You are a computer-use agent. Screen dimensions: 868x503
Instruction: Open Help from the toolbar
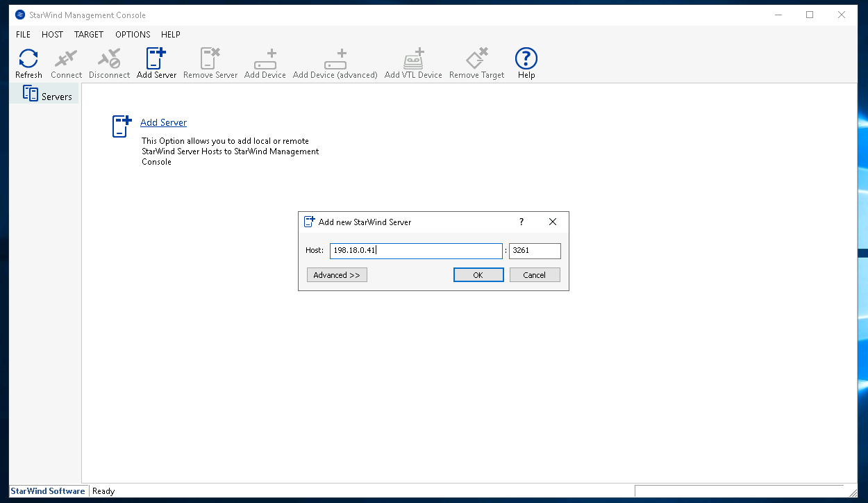pyautogui.click(x=526, y=63)
